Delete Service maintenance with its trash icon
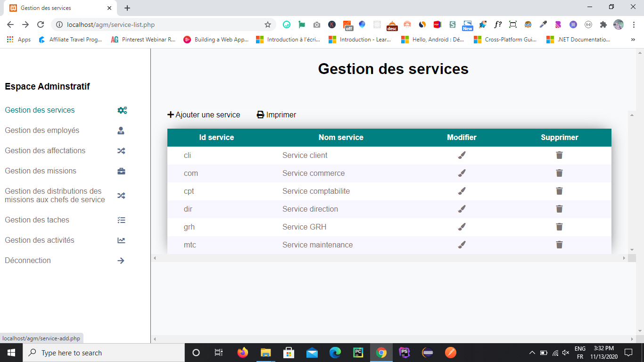 coord(559,245)
